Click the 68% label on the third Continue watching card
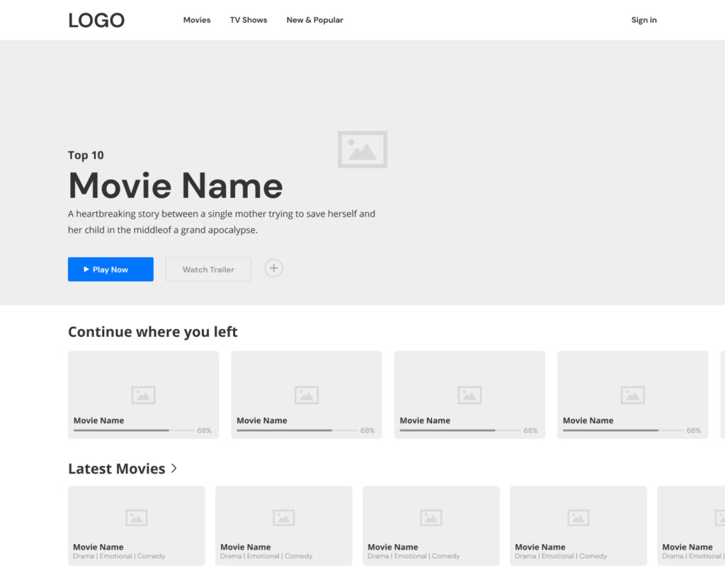725x588 pixels. [x=532, y=430]
